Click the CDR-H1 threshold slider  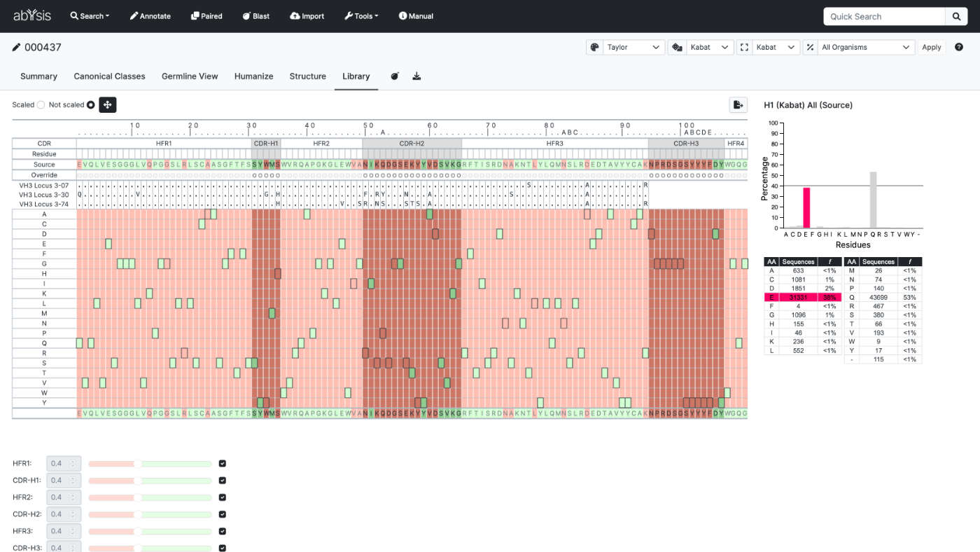pos(150,481)
